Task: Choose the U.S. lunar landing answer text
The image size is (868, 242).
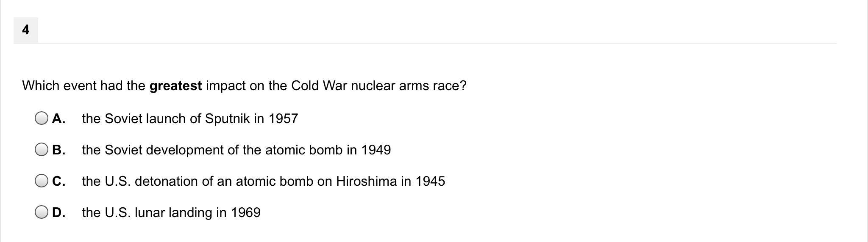Action: pyautogui.click(x=171, y=213)
